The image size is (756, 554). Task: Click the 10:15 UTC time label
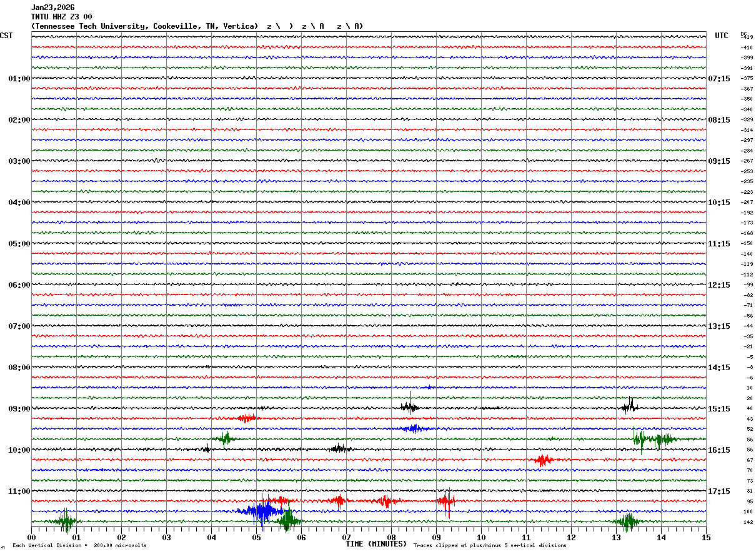pyautogui.click(x=719, y=203)
